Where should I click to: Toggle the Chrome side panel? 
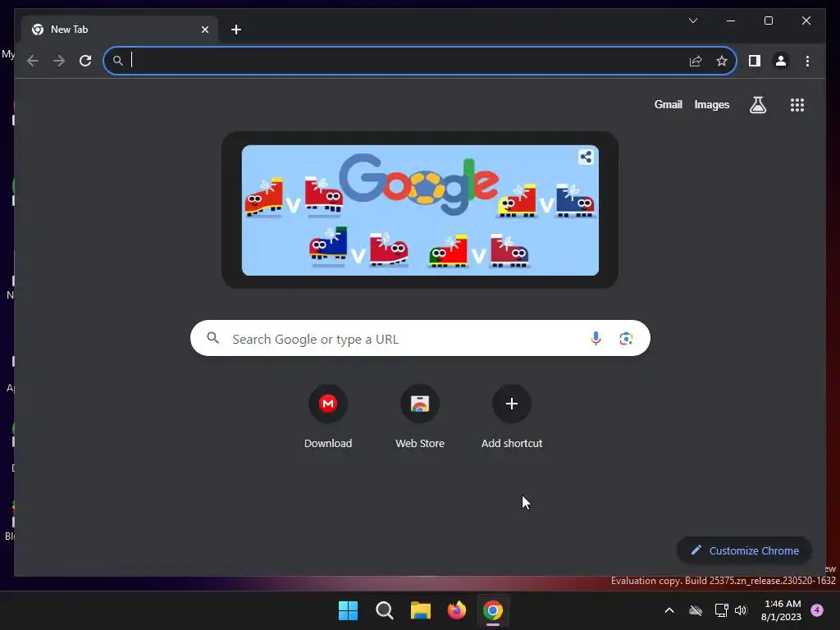point(755,61)
